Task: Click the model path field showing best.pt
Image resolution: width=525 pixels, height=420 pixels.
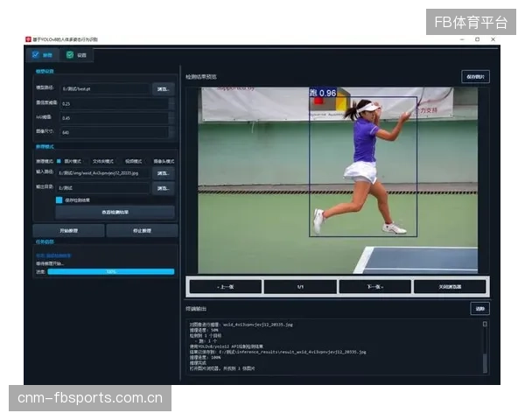Action: (104, 88)
